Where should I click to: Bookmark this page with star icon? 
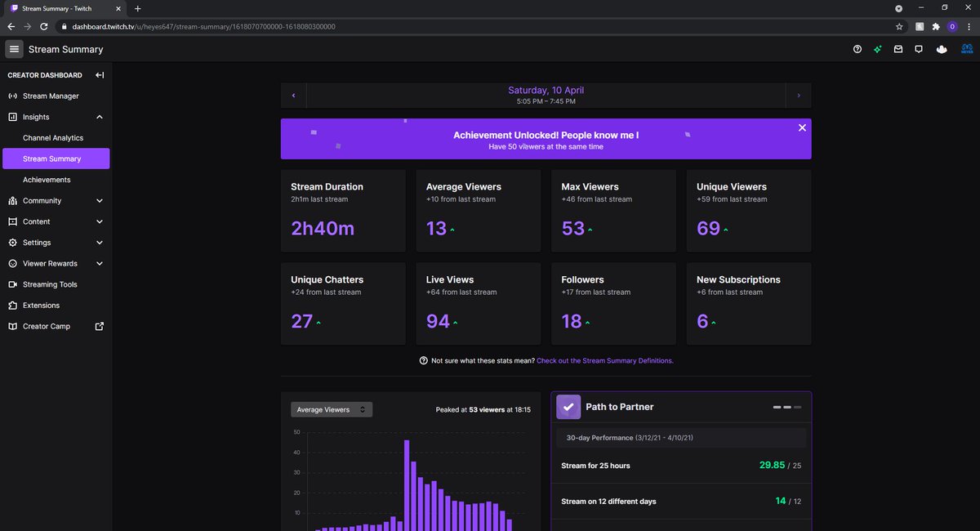tap(899, 26)
